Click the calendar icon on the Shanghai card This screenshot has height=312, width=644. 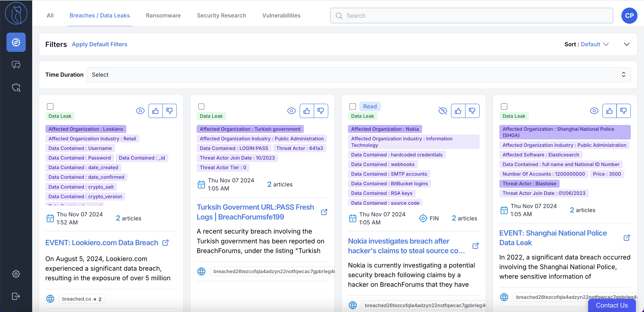click(504, 210)
